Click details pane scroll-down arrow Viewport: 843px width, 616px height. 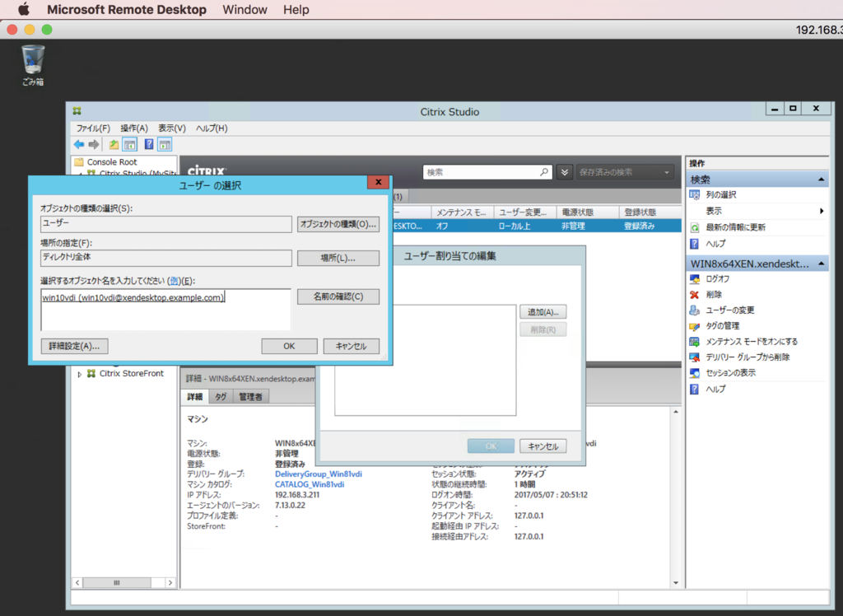(676, 583)
